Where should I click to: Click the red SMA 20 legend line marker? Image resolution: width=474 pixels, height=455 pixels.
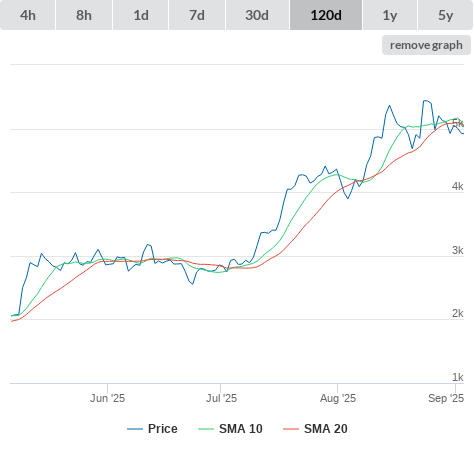coord(291,429)
